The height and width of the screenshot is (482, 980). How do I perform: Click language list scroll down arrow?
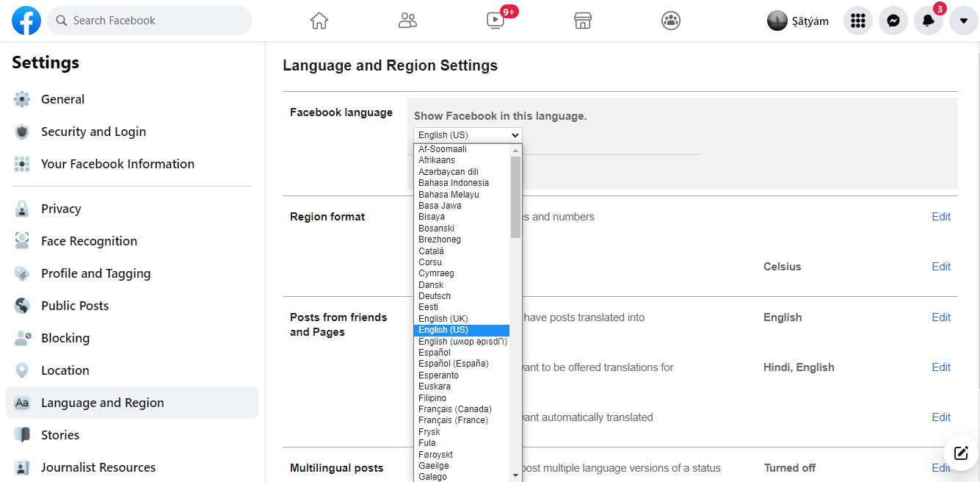[515, 475]
